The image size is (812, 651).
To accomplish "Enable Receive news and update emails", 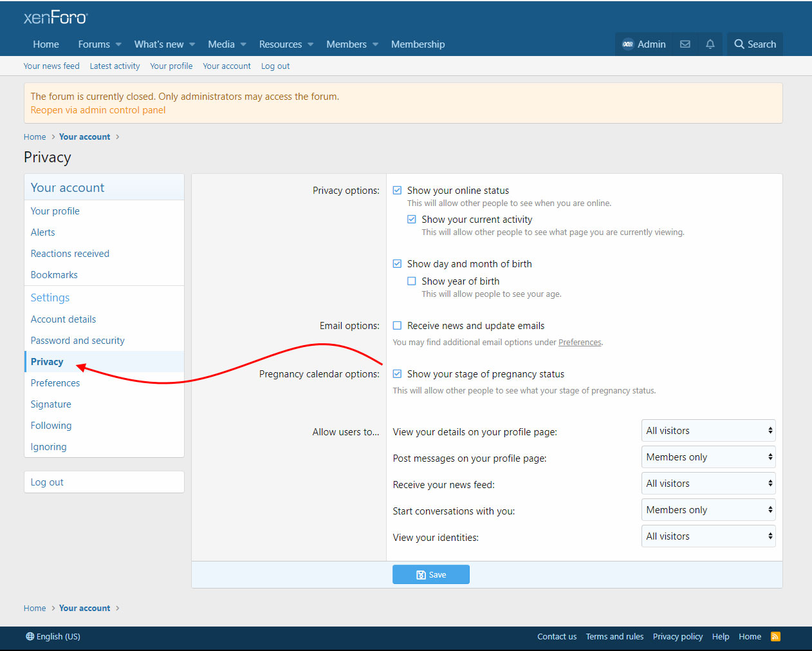I will coord(398,326).
